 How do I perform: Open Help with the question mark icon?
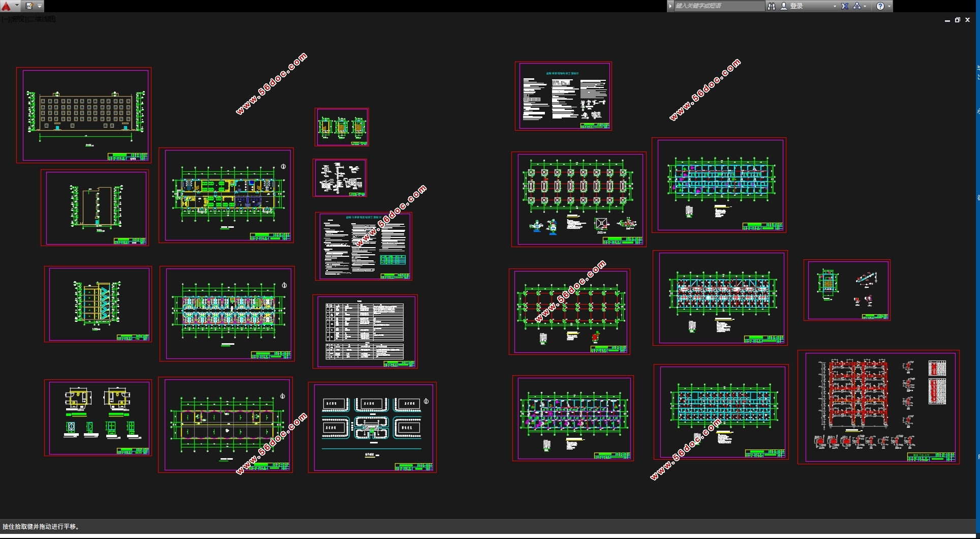click(880, 6)
